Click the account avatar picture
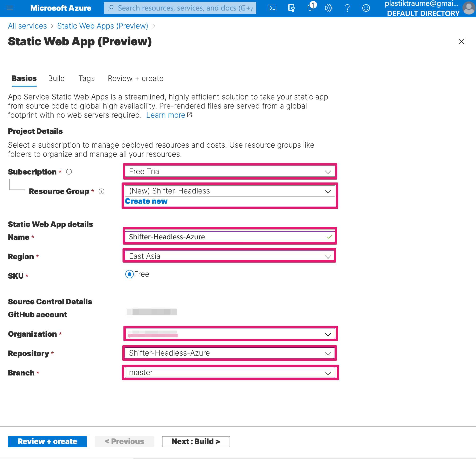 pos(469,8)
